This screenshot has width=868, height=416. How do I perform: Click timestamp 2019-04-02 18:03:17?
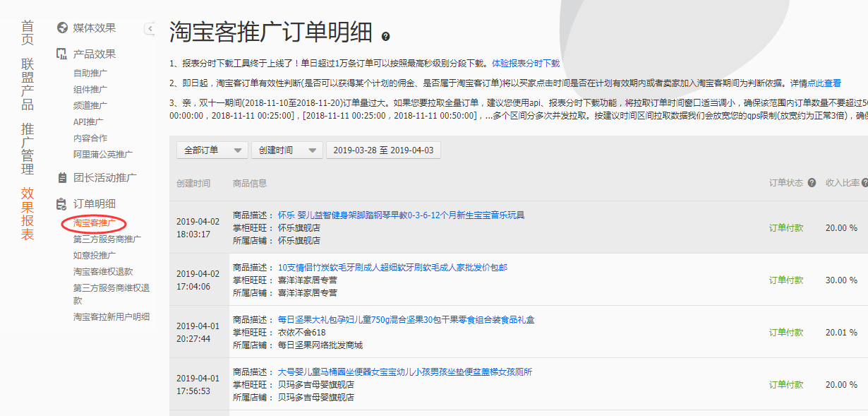pyautogui.click(x=198, y=227)
